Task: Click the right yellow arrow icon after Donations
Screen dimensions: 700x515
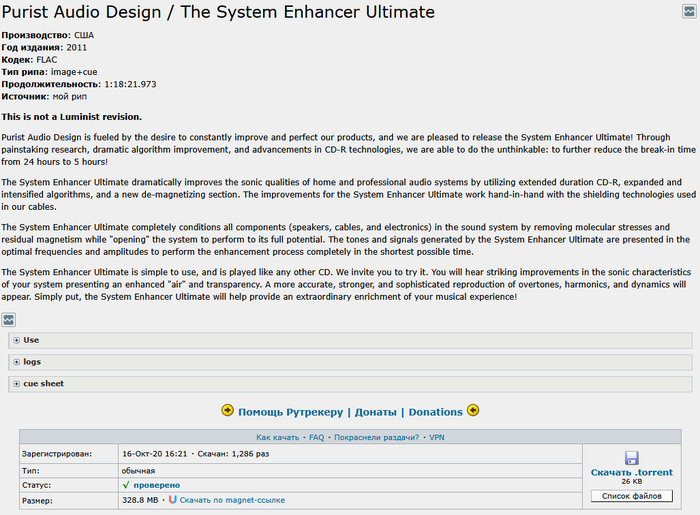Action: [474, 410]
